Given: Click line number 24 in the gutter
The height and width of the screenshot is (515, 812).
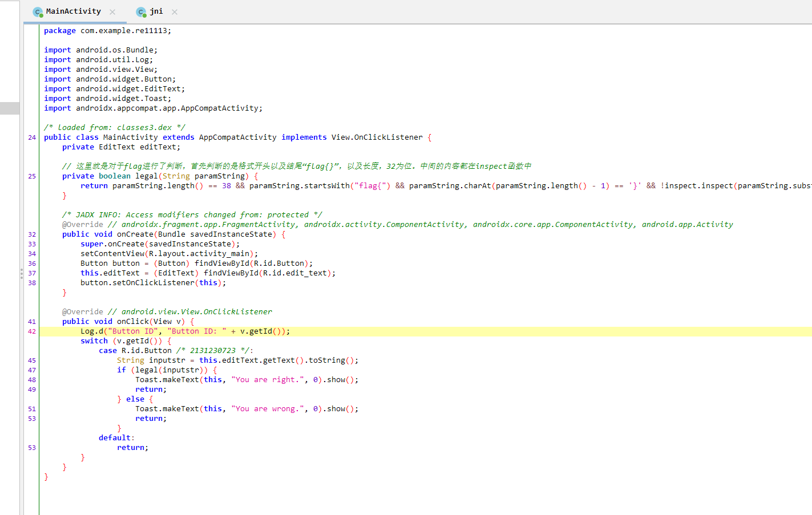Looking at the screenshot, I should pyautogui.click(x=32, y=137).
